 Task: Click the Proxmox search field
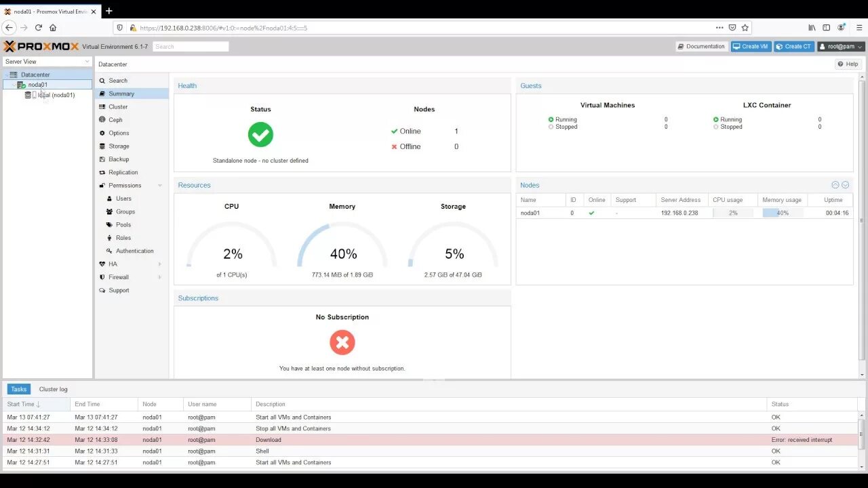[x=191, y=47]
